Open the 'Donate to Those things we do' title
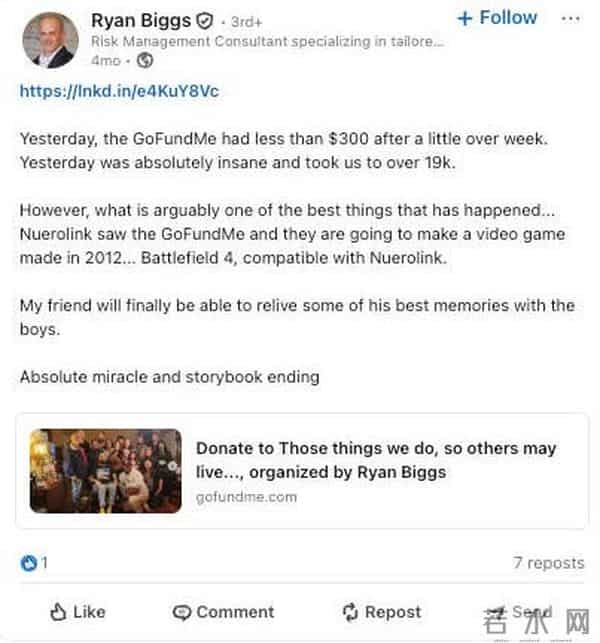Viewport: 600px width, 643px height. pyautogui.click(x=375, y=459)
